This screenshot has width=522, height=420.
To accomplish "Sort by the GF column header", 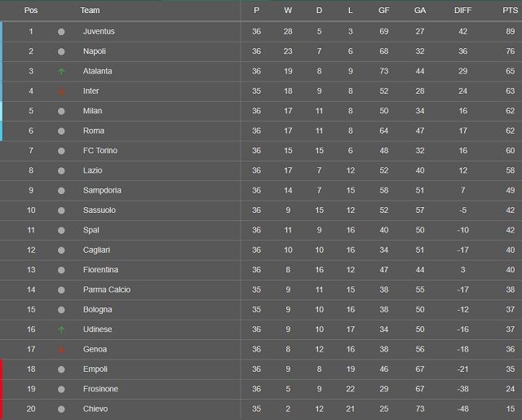I will coord(384,11).
